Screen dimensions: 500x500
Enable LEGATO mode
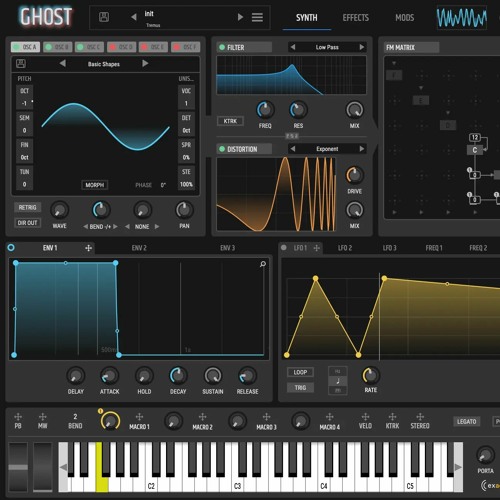point(466,422)
